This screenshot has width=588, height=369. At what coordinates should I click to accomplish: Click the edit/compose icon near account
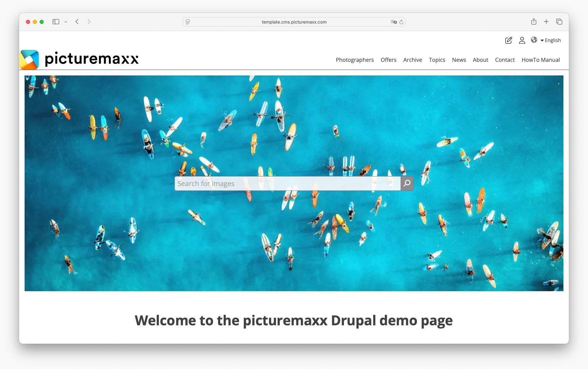[508, 40]
